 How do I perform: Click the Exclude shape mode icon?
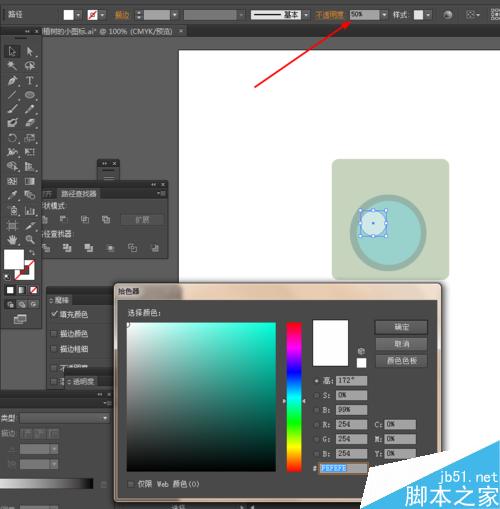click(x=106, y=219)
